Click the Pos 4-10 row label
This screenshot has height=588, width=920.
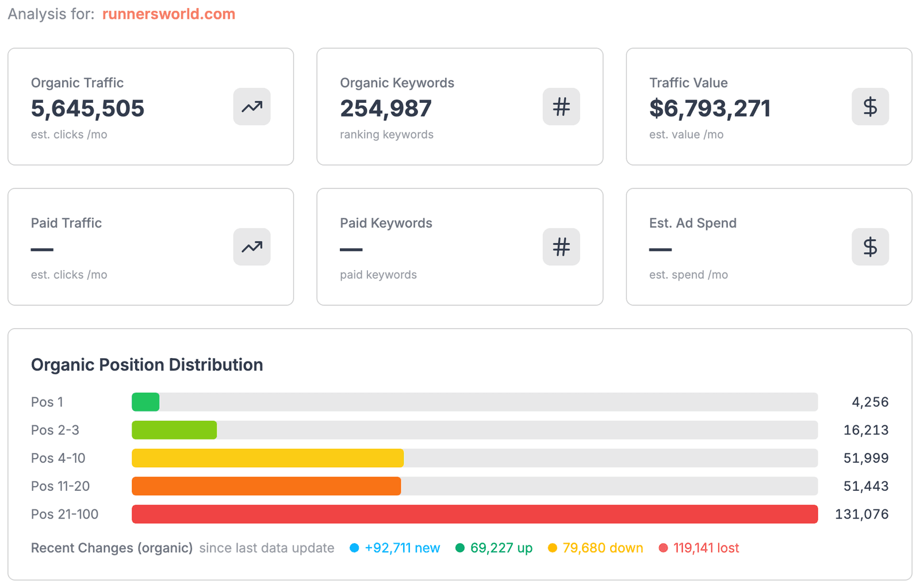(x=58, y=458)
